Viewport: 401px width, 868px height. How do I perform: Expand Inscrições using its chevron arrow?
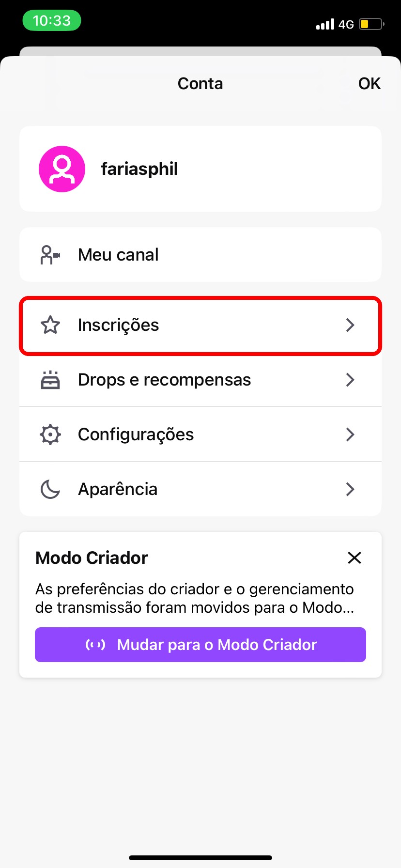pyautogui.click(x=350, y=325)
